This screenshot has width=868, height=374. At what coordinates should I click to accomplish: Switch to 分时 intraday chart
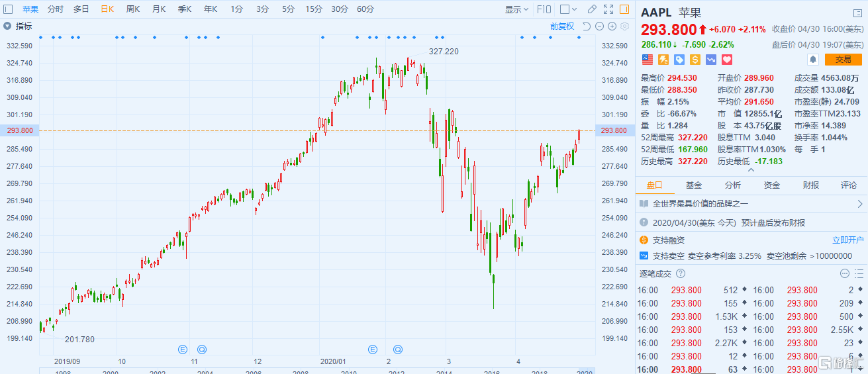pyautogui.click(x=56, y=9)
